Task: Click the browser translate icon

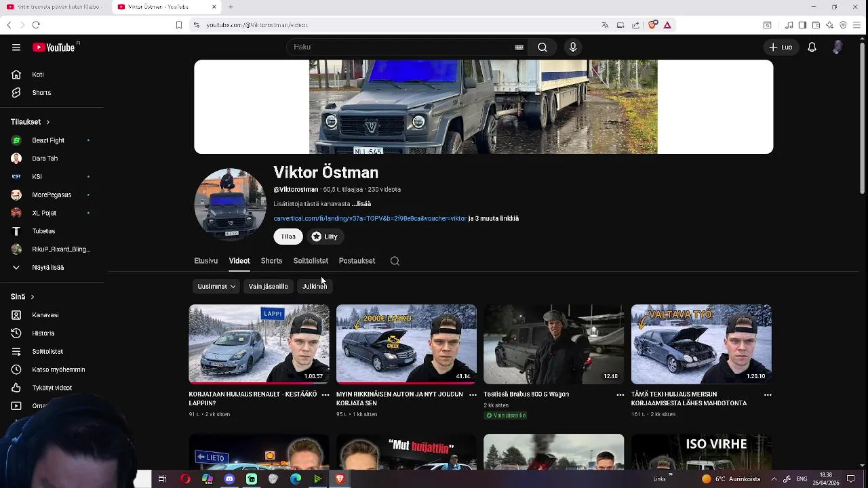Action: tap(605, 25)
